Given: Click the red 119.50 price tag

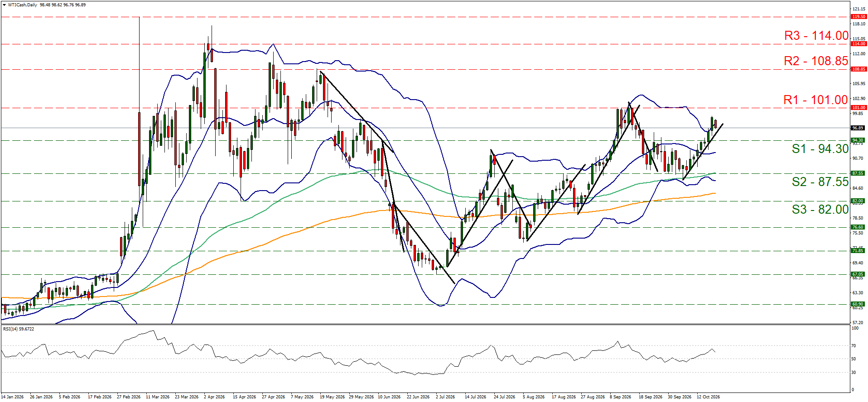Looking at the screenshot, I should click(x=858, y=17).
